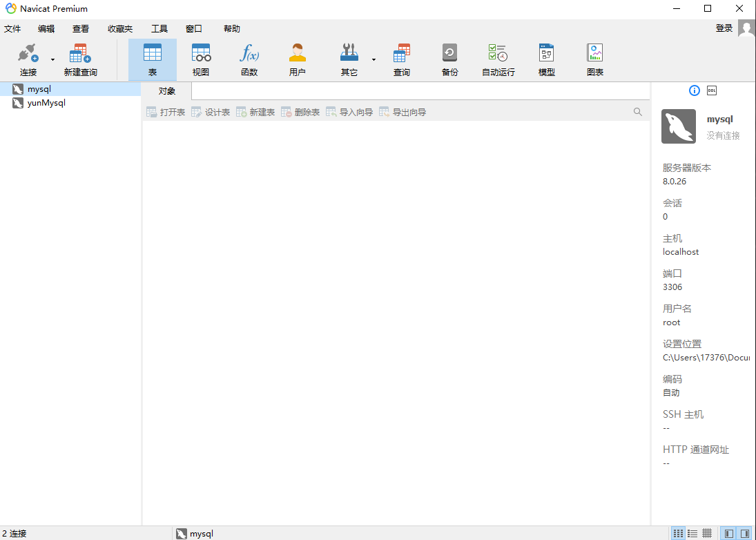Click the 表 (Table) toolbar icon

[x=153, y=59]
